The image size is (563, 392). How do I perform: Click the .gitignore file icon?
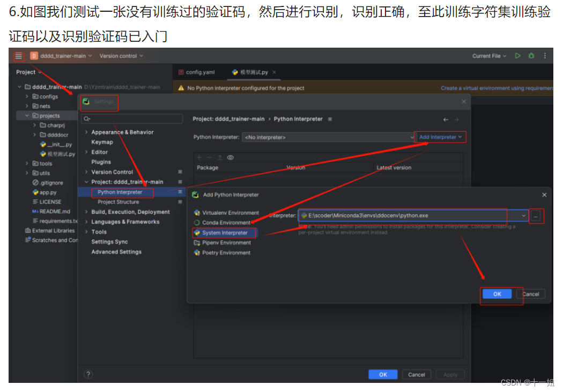35,183
